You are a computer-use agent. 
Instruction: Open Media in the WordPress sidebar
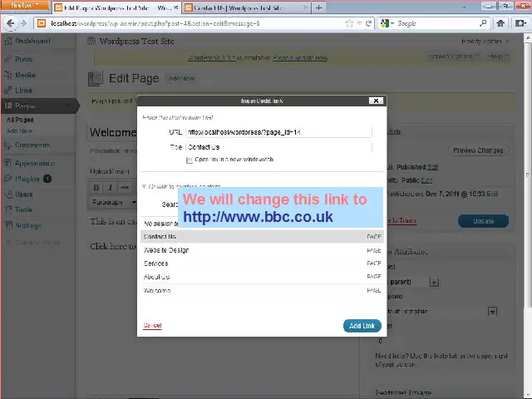point(25,75)
